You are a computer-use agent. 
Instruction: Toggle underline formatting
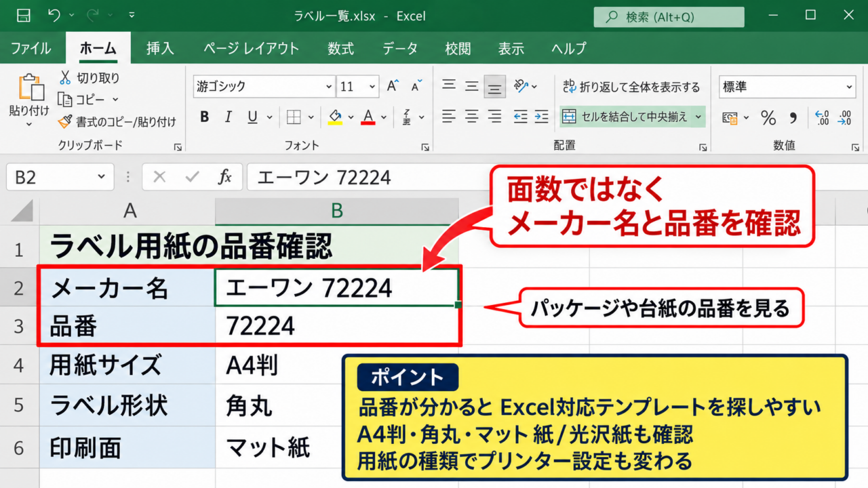(x=252, y=117)
